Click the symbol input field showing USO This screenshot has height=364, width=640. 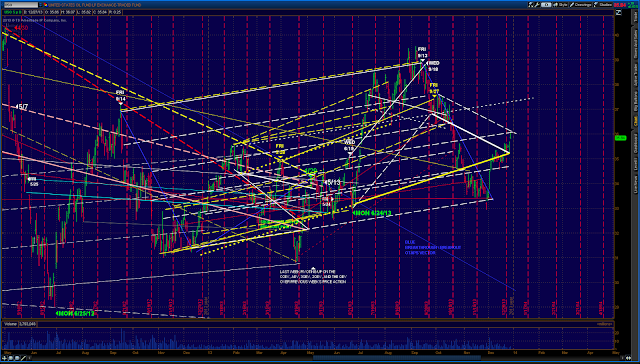click(21, 5)
